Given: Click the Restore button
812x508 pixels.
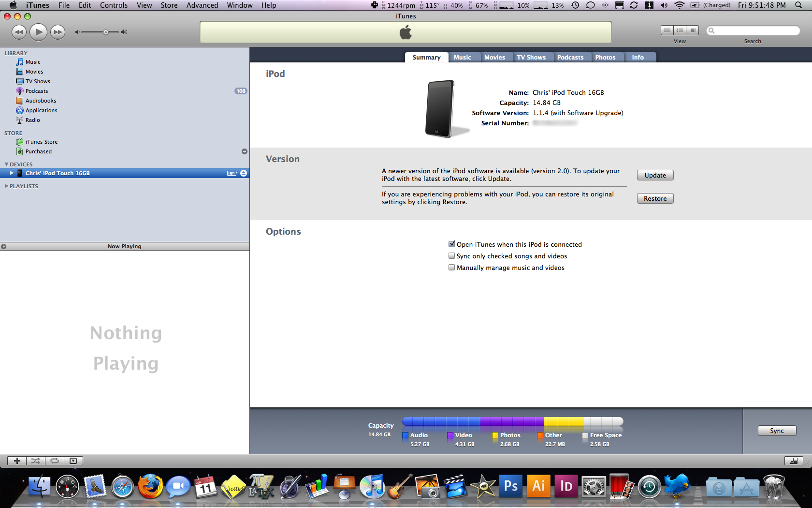Looking at the screenshot, I should tap(655, 198).
